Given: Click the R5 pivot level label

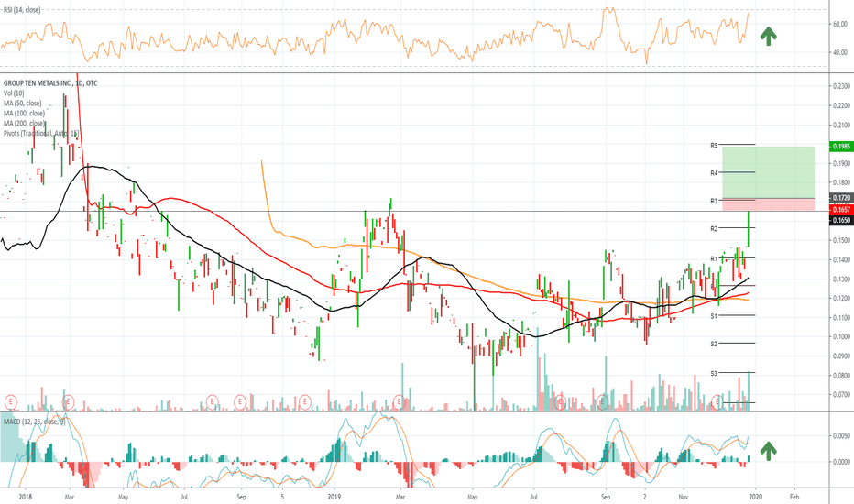Looking at the screenshot, I should tap(714, 146).
